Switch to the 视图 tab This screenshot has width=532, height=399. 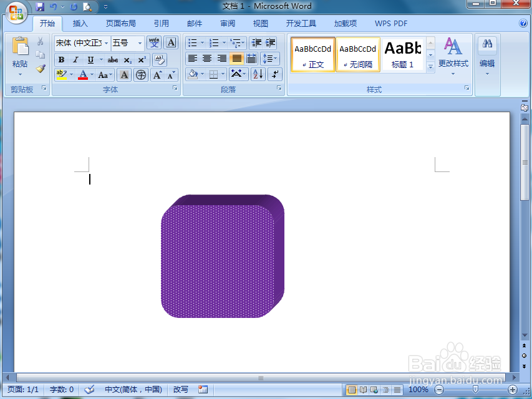261,24
